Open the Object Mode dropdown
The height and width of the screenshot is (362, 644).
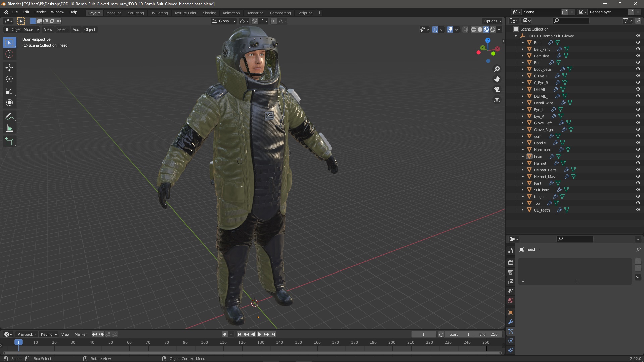tap(22, 29)
